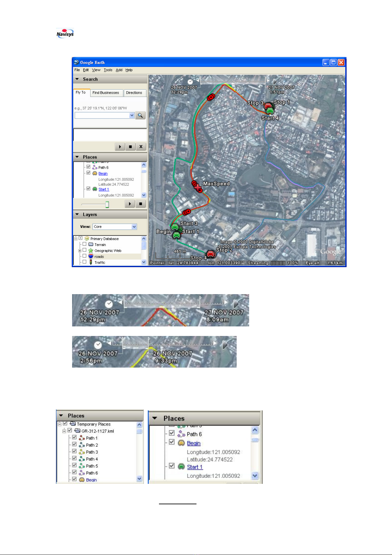Click the Primary Database layer icon
This screenshot has height=555, width=392.
[x=87, y=238]
